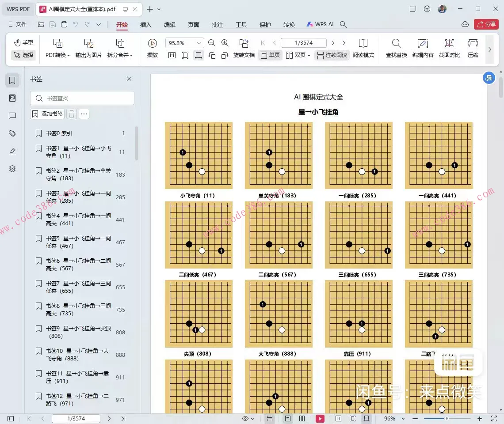Expand the split and merge dropdown

click(120, 55)
